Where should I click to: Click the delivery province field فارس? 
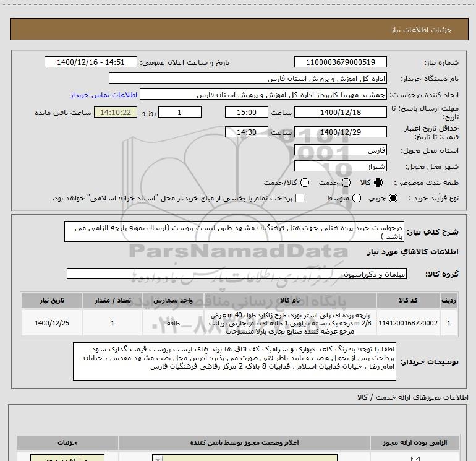pyautogui.click(x=340, y=150)
